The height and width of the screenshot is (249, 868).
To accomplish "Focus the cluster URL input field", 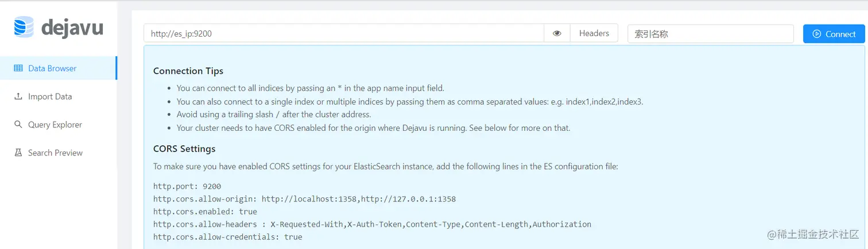I will [343, 33].
